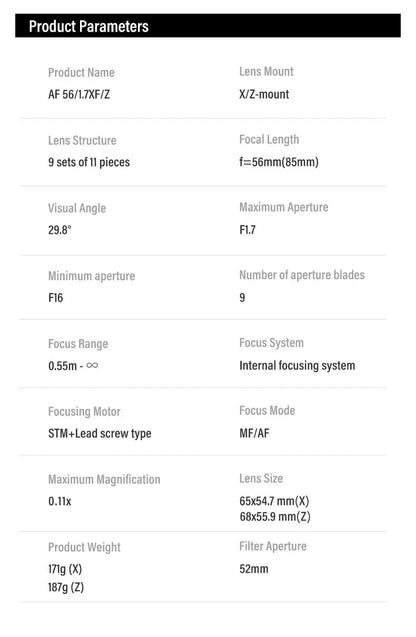Click the AF 56/1.7XF/Z product name value

coord(79,94)
